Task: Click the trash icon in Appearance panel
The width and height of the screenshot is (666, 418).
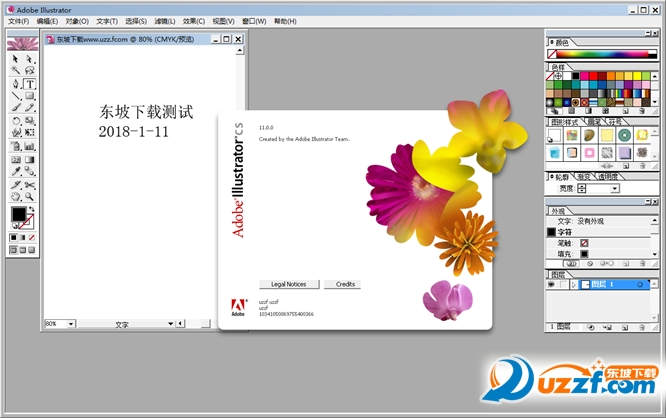Action: [x=642, y=263]
